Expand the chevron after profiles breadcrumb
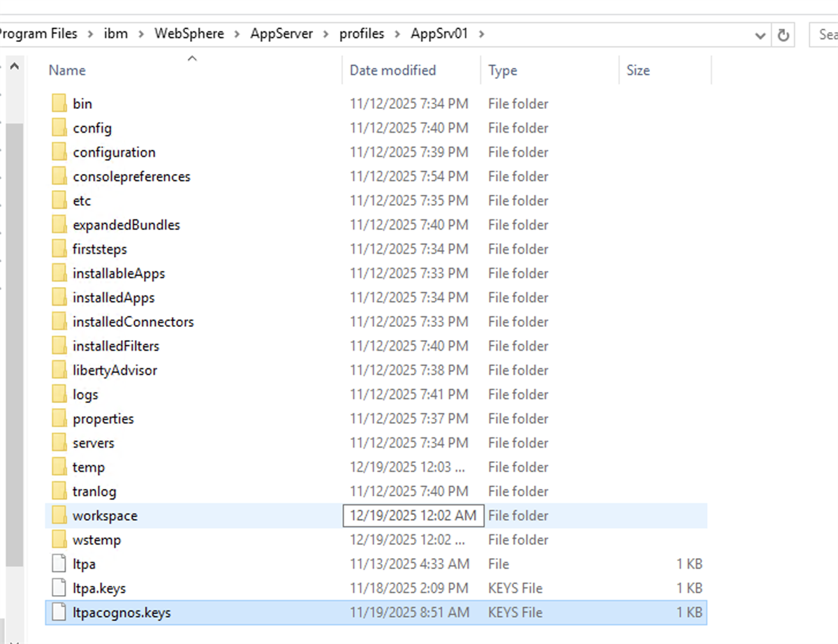Viewport: 838px width, 644px height. click(x=397, y=34)
